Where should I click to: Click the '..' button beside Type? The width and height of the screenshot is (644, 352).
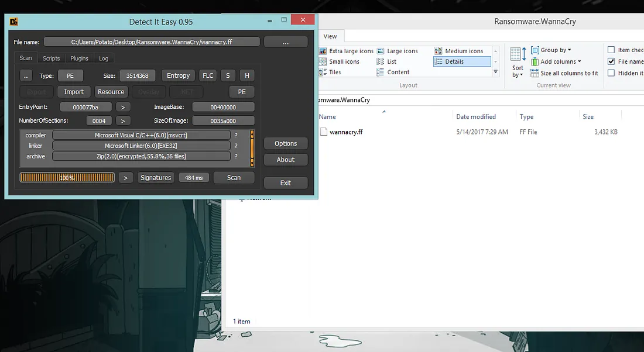26,75
